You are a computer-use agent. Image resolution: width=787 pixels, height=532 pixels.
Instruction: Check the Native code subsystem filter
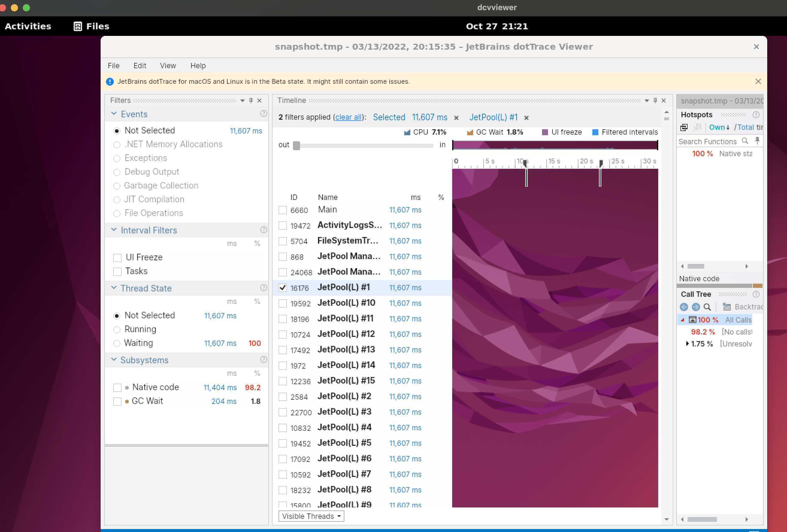click(x=117, y=387)
